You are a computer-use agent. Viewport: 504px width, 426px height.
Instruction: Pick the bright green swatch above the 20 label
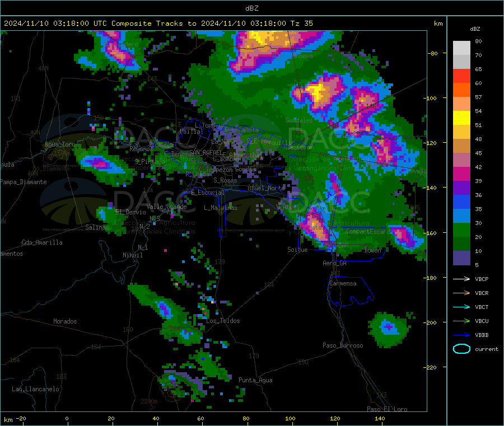pyautogui.click(x=461, y=230)
